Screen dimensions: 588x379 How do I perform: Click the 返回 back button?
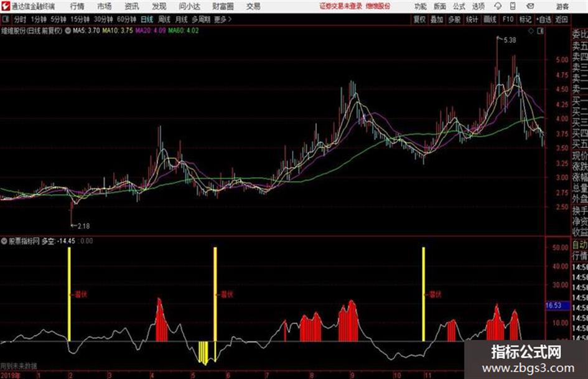[561, 19]
